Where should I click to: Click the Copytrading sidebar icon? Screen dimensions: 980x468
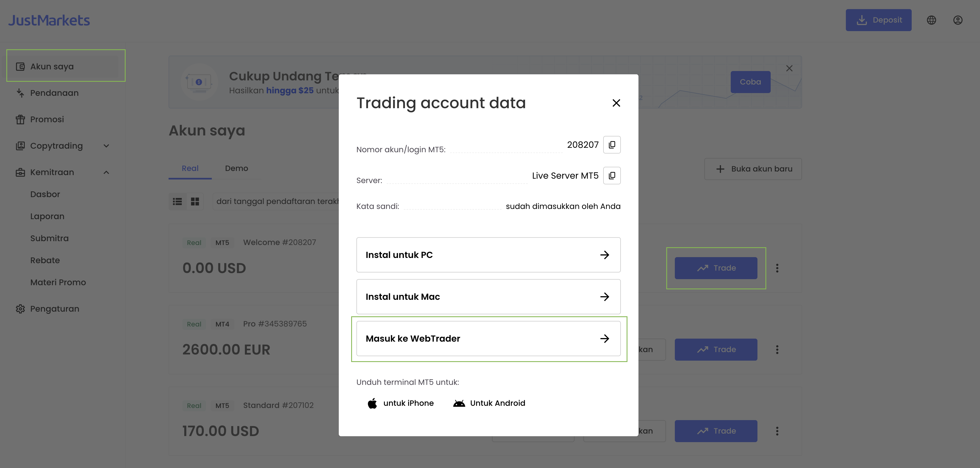point(20,146)
